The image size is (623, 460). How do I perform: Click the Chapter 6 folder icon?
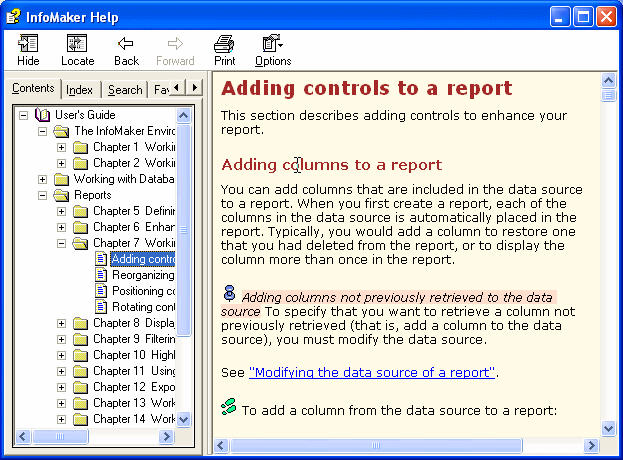click(80, 227)
